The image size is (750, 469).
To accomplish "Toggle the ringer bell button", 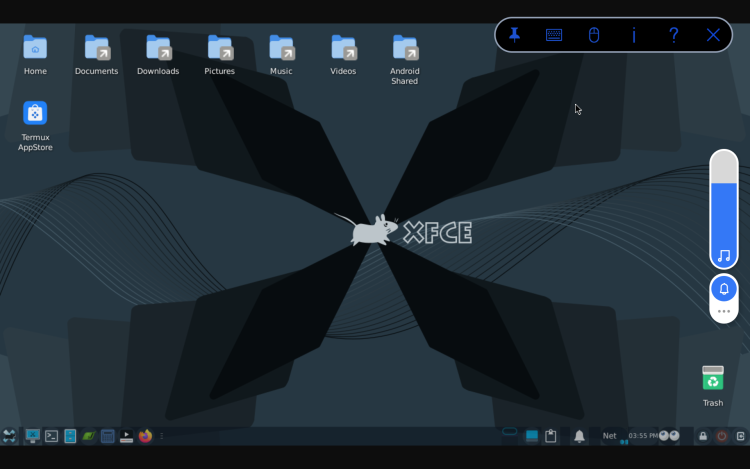I will [x=724, y=289].
